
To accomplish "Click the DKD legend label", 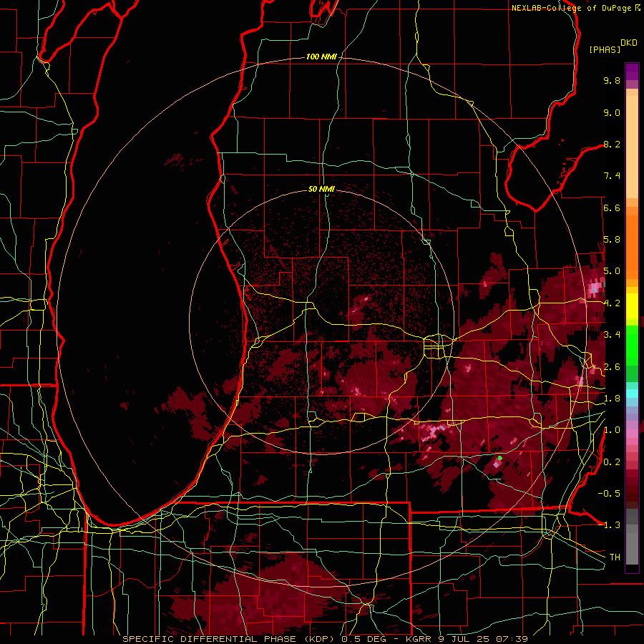I will (629, 43).
